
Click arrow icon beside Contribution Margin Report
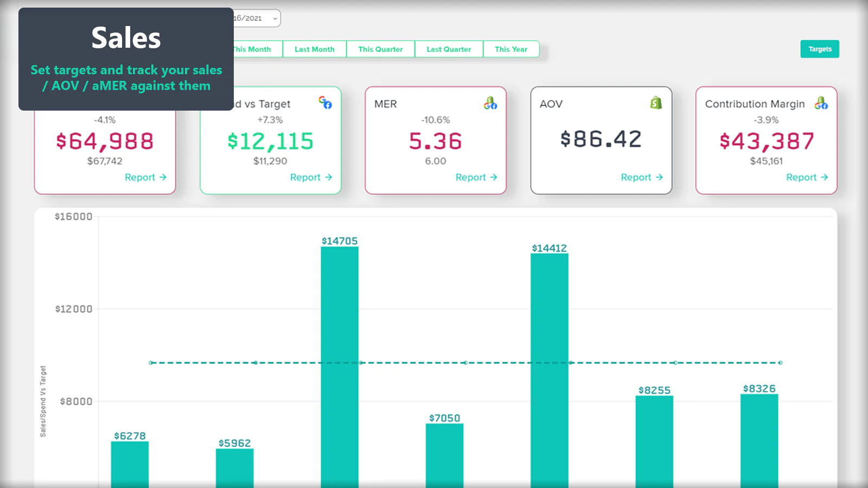pyautogui.click(x=825, y=177)
